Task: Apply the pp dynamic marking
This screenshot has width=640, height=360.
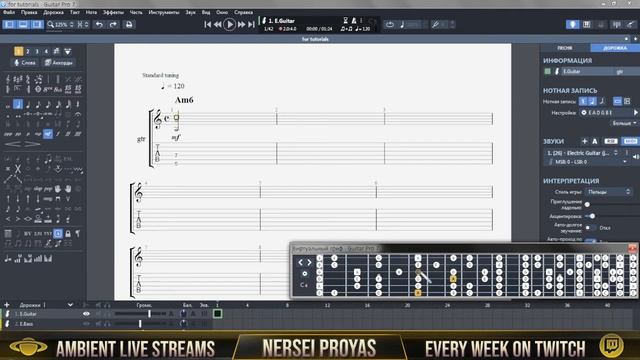Action: point(18,134)
